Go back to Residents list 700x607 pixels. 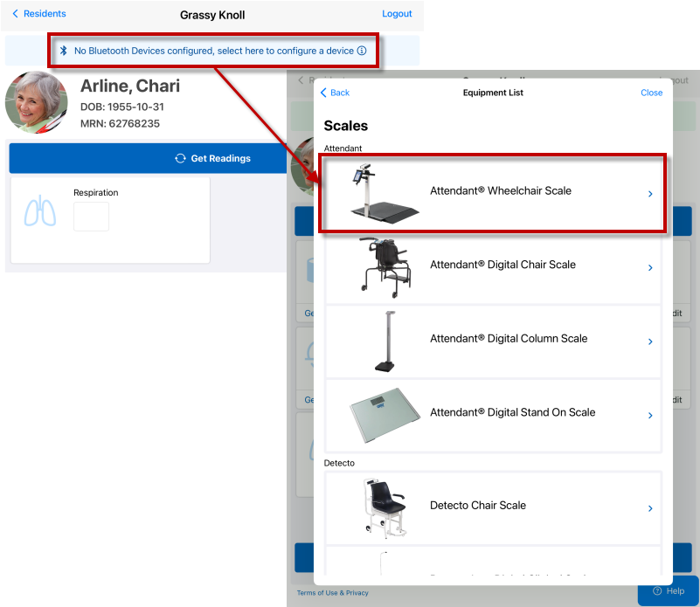pos(39,14)
